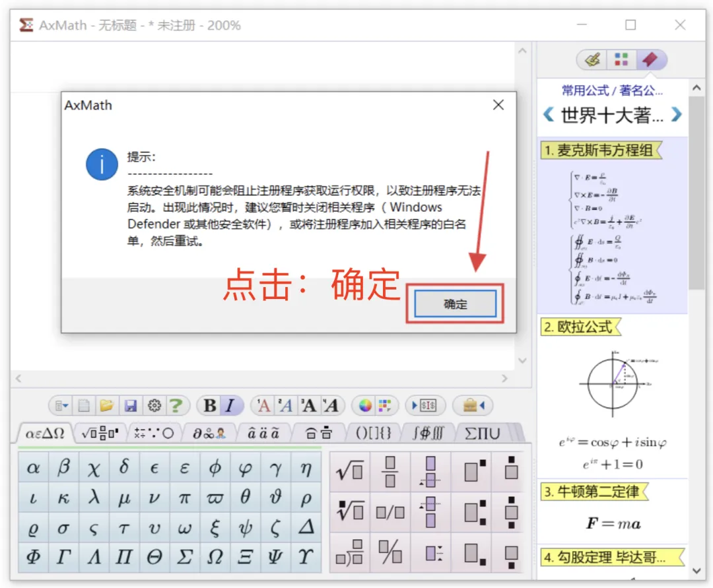The width and height of the screenshot is (713, 588).
Task: Open a file with the folder icon
Action: (106, 405)
